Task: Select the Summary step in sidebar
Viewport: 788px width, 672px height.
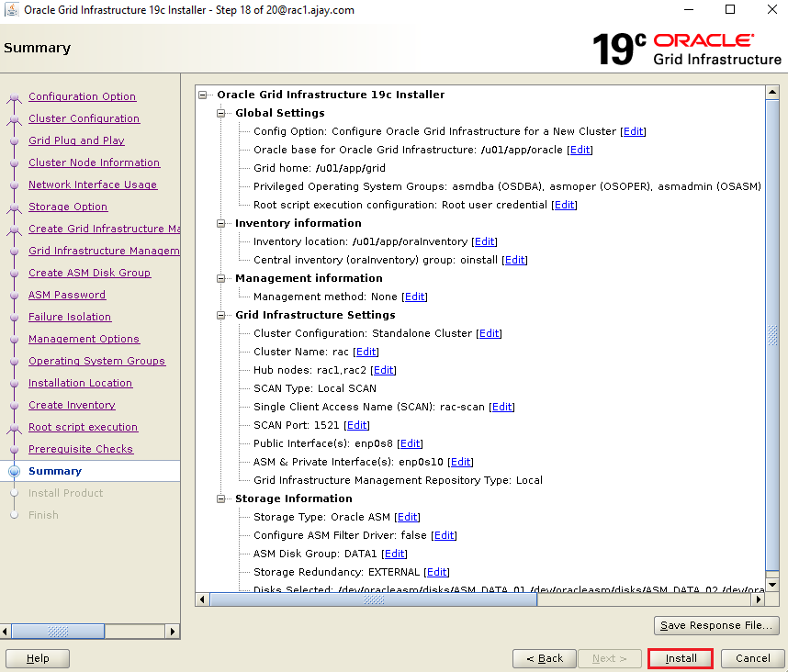Action: coord(55,471)
